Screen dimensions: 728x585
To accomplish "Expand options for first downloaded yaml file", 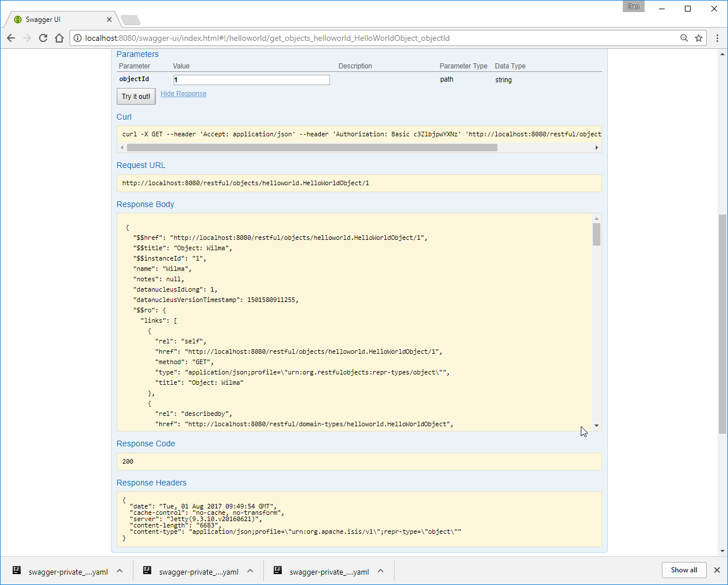I will [120, 571].
